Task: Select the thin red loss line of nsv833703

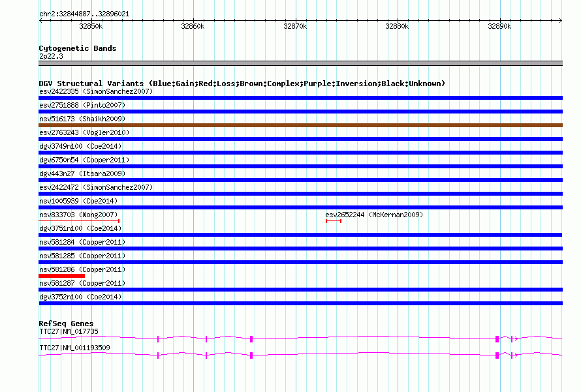Action: point(79,221)
